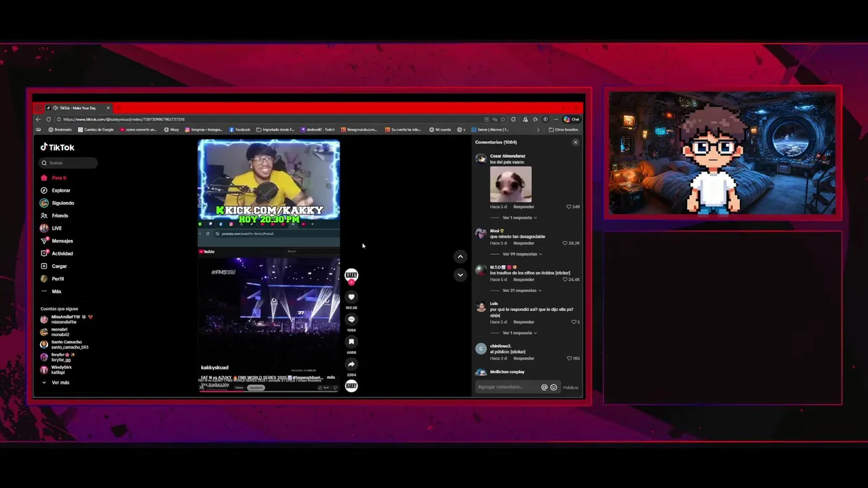Viewport: 868px width, 488px height.
Task: Click Publicar to post comment
Action: coord(571,388)
